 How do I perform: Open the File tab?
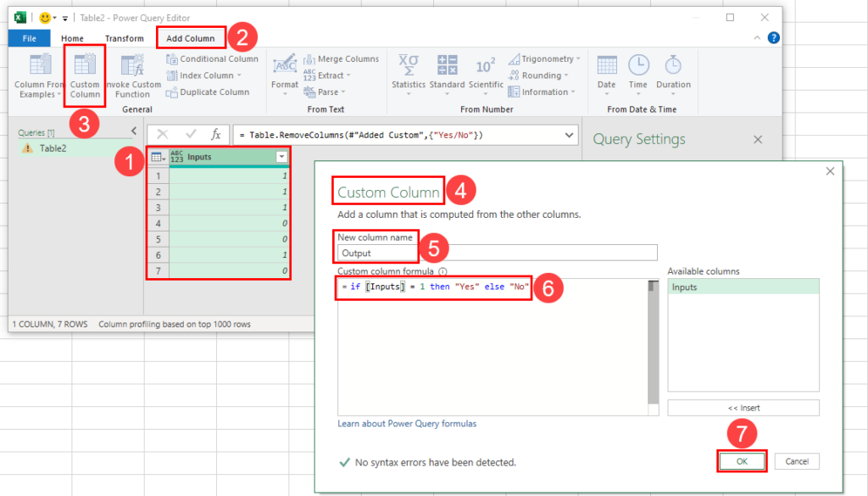30,38
